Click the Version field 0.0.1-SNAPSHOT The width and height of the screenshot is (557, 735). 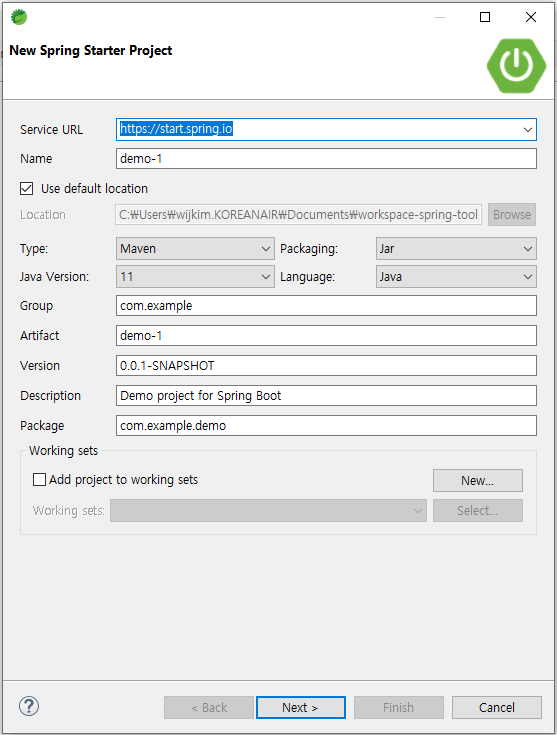coord(326,366)
